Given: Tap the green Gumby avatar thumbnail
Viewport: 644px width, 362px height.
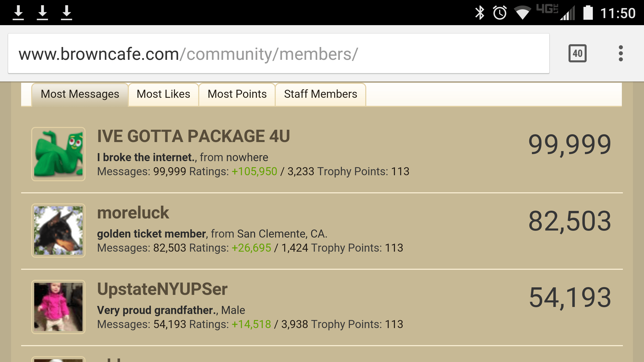Looking at the screenshot, I should (x=58, y=154).
